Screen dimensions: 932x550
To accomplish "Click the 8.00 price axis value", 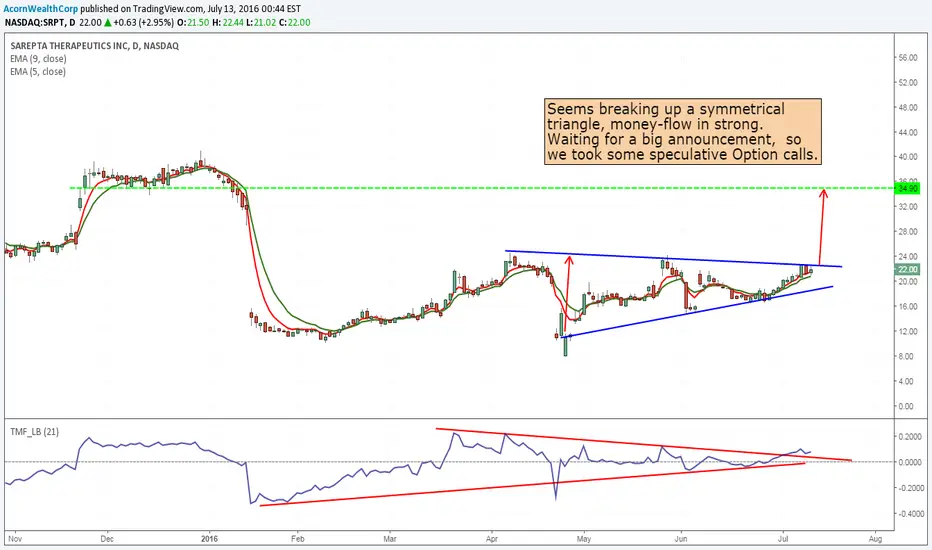I will pos(906,356).
